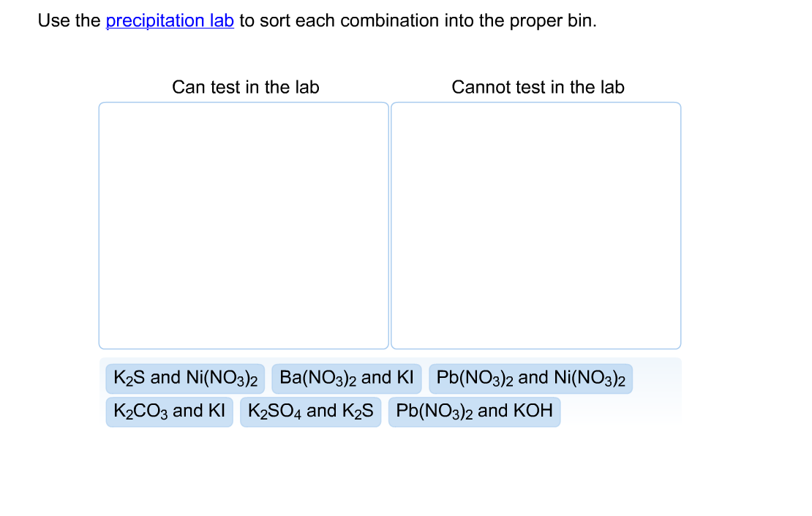Screen dimensions: 812x516
Task: Select the Pb(NO3)2 and KOH combination tile
Action: (x=474, y=411)
